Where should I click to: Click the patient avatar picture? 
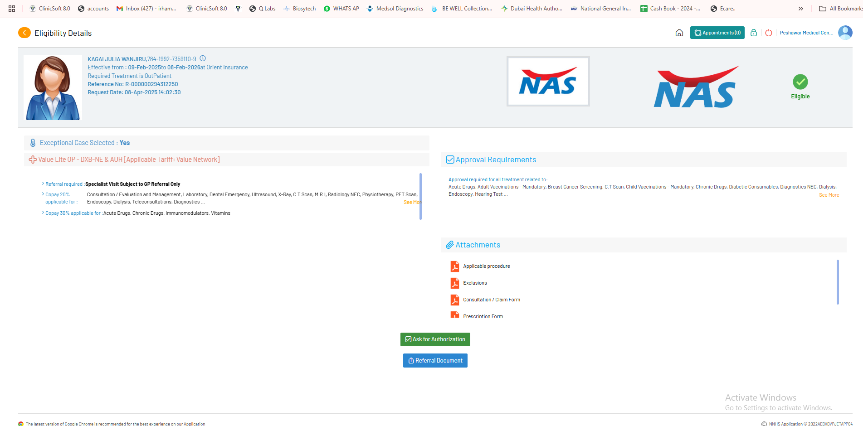pos(53,87)
